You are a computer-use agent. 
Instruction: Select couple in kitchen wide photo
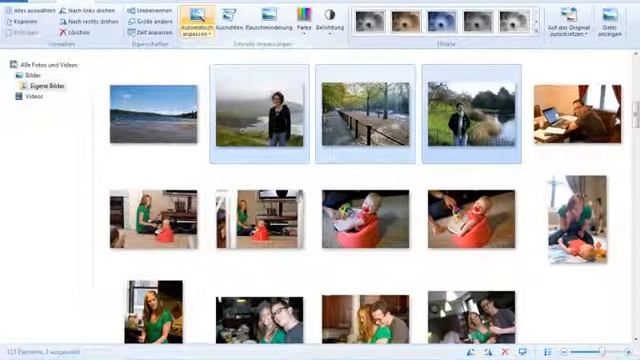coord(471,317)
